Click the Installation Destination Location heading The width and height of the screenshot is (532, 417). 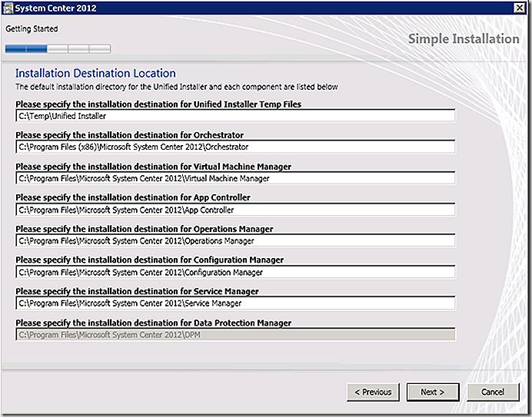(95, 73)
